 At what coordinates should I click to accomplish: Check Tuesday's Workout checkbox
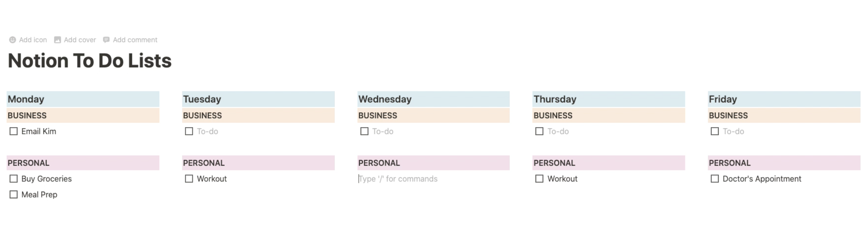click(189, 179)
